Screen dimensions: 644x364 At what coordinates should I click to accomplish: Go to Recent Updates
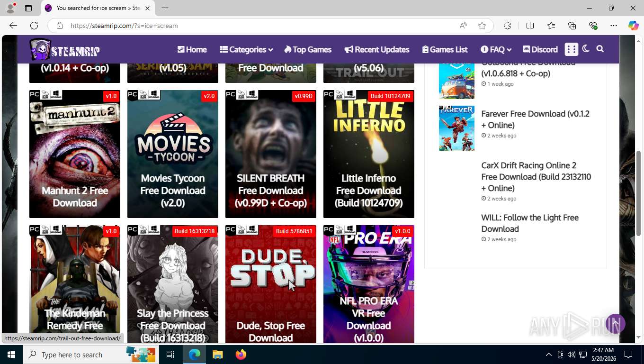click(377, 49)
